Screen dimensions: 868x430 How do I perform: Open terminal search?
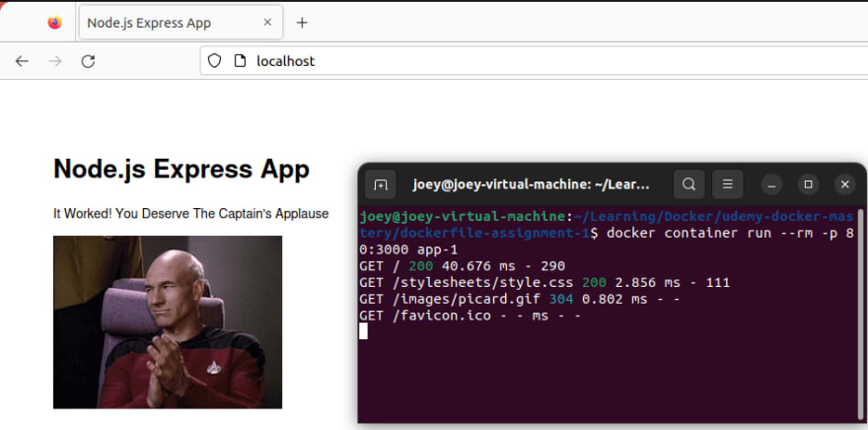(x=688, y=184)
